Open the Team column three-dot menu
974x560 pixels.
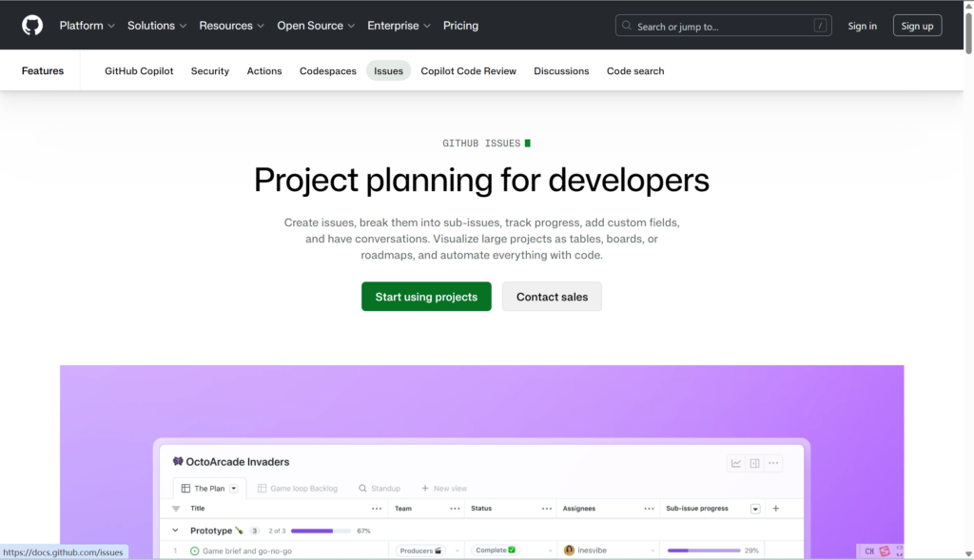455,509
